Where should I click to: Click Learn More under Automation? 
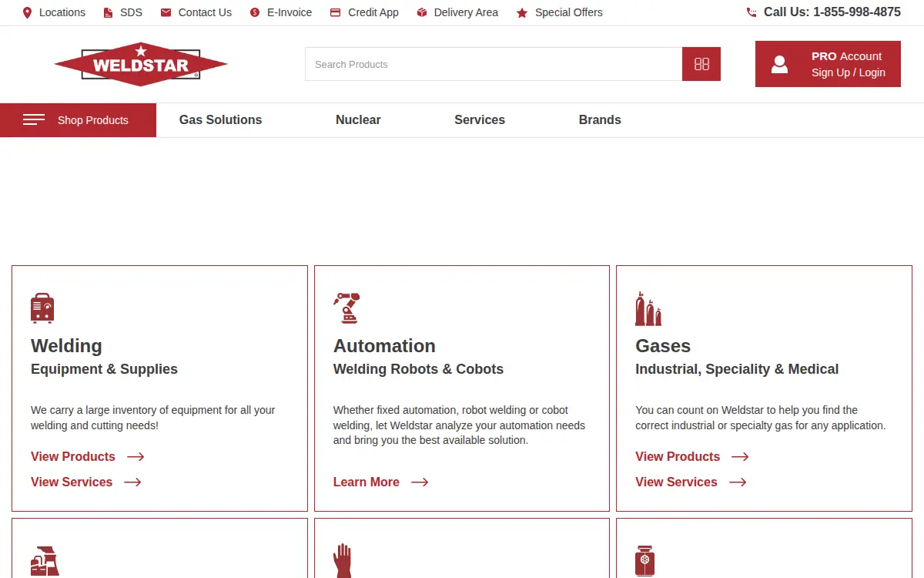(367, 482)
